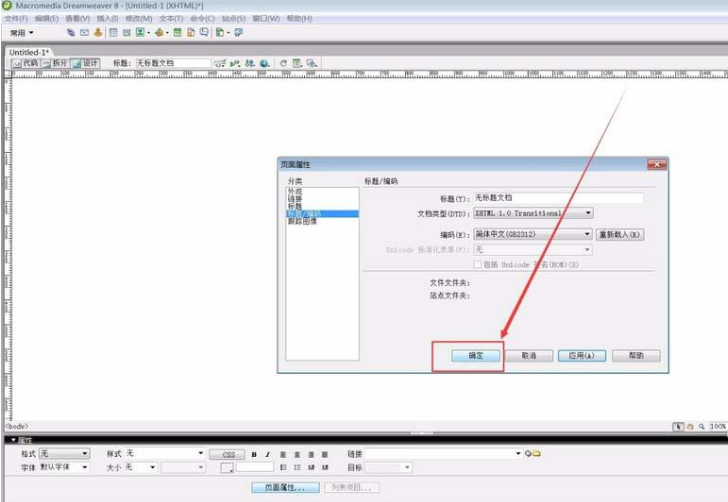Click the Unordered List icon

(x=283, y=467)
